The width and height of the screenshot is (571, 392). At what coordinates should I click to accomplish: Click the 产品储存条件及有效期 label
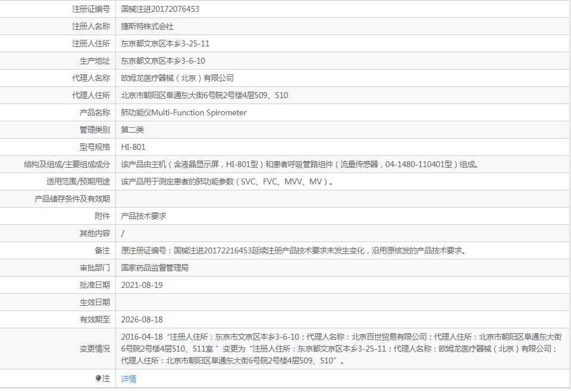click(72, 199)
